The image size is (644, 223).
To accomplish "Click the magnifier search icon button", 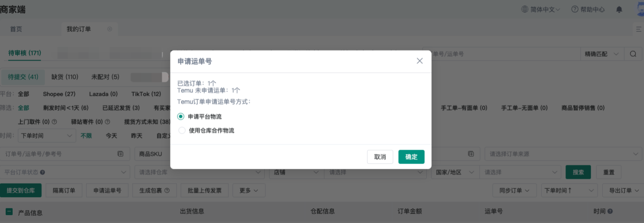I will (x=633, y=54).
